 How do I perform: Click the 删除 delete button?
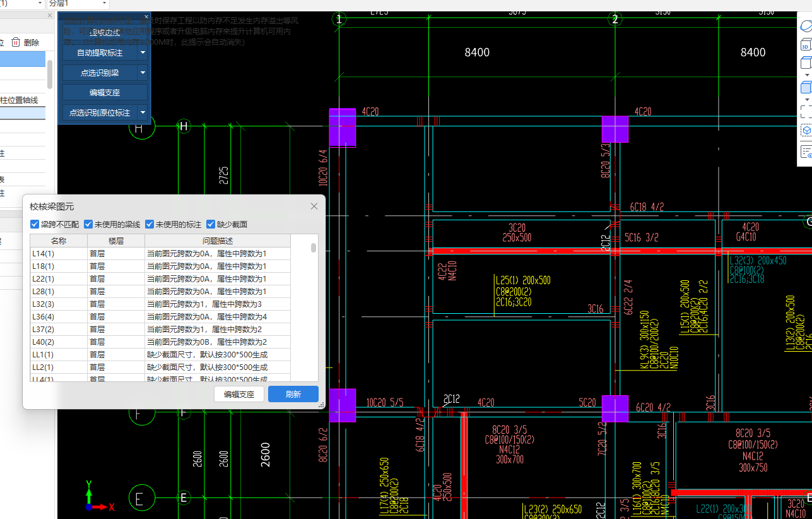[x=25, y=42]
